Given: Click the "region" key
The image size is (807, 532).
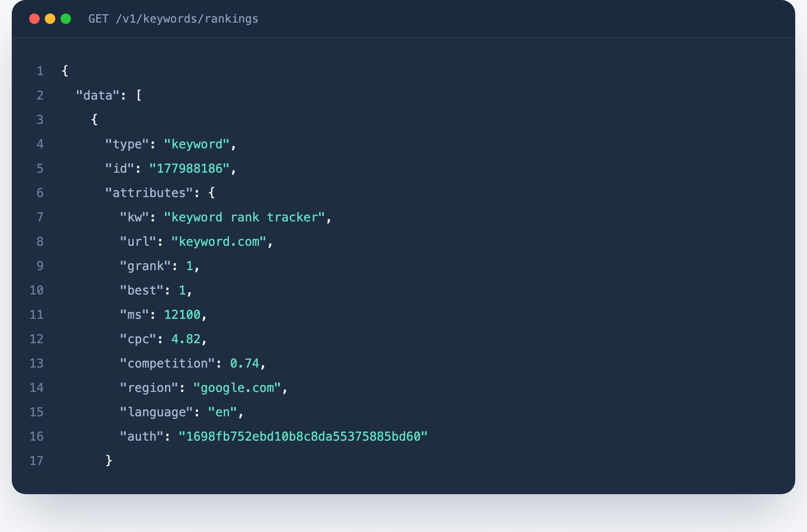Looking at the screenshot, I should [x=149, y=388].
